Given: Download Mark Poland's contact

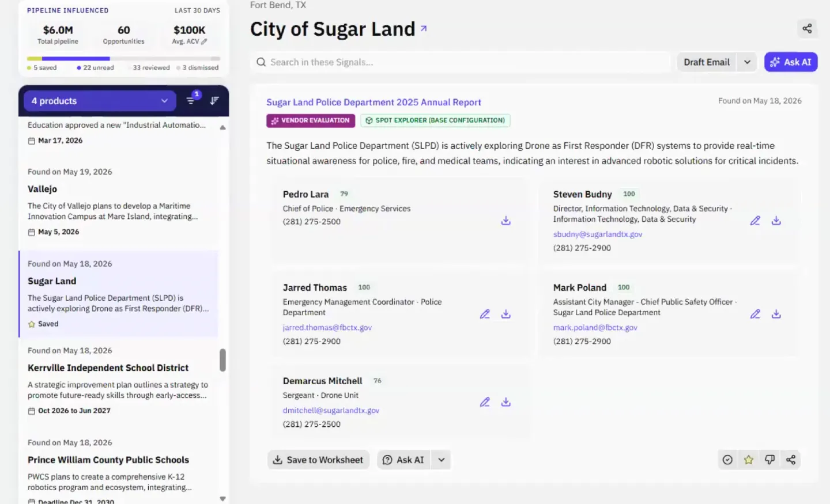Looking at the screenshot, I should [776, 314].
